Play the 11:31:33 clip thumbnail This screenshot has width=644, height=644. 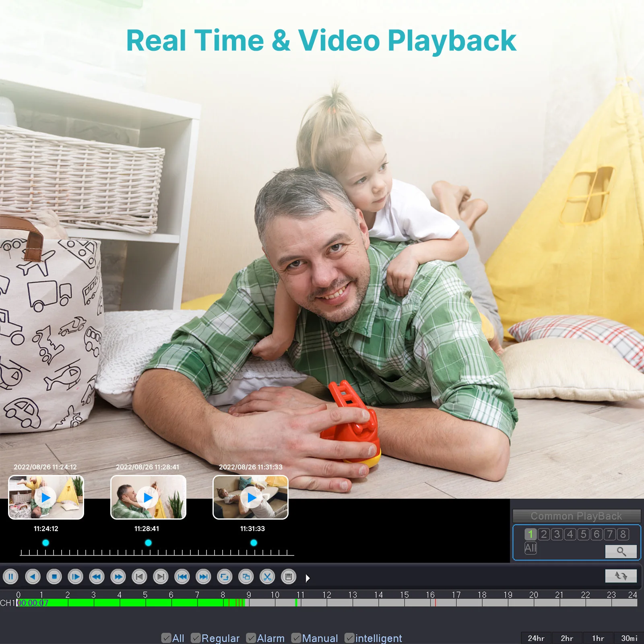250,497
